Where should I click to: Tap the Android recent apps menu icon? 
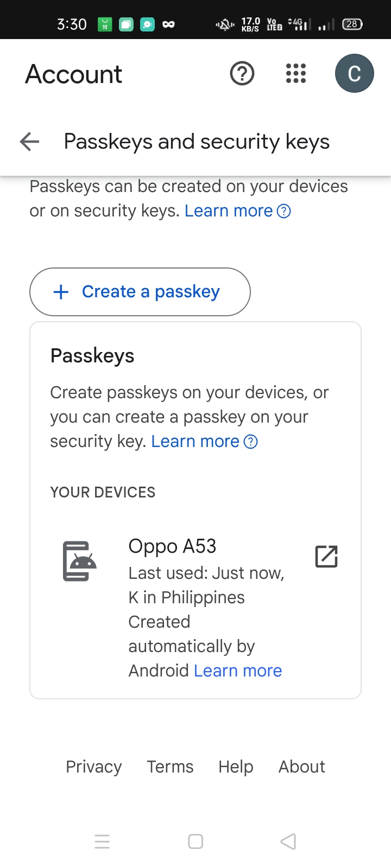tap(102, 841)
